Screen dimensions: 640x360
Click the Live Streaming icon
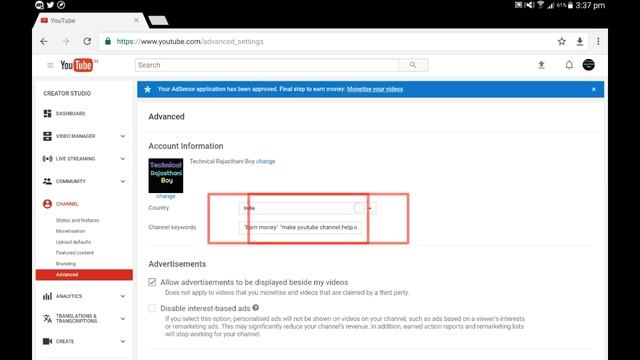(x=47, y=158)
